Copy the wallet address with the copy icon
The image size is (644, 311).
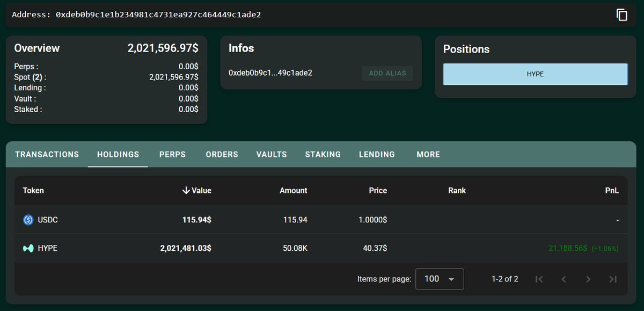click(x=621, y=15)
